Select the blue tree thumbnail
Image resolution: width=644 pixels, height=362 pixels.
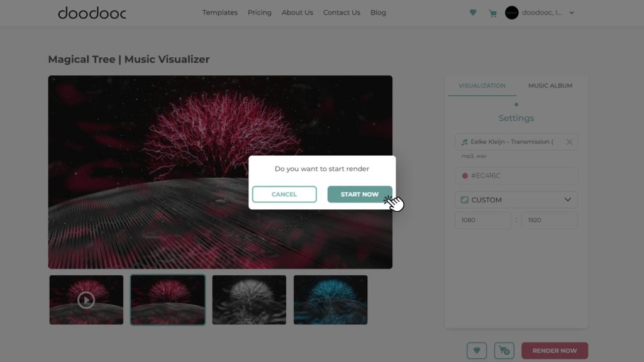tap(330, 300)
